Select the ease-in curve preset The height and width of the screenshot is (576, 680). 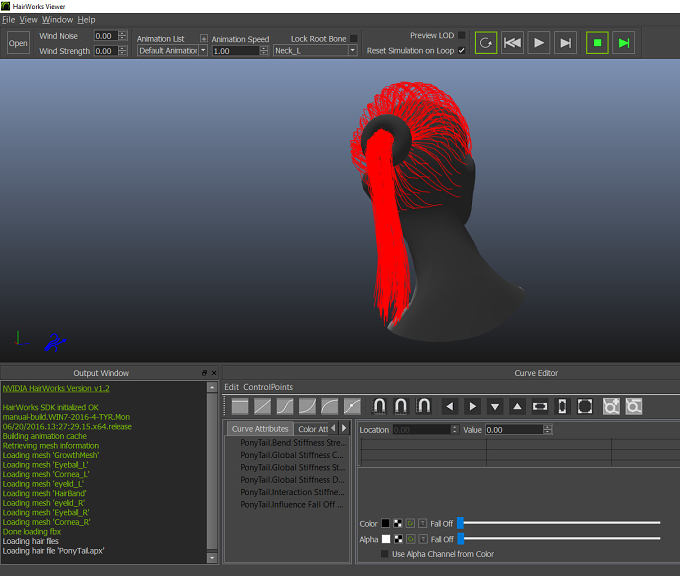tap(307, 406)
